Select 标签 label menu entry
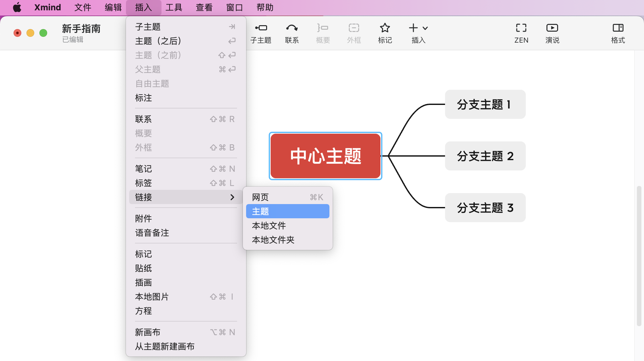 point(186,183)
